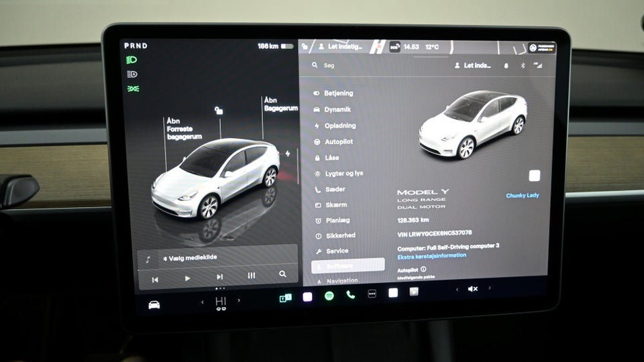Open the all apps (three dots) launcher
644x362 pixels.
[x=372, y=294]
